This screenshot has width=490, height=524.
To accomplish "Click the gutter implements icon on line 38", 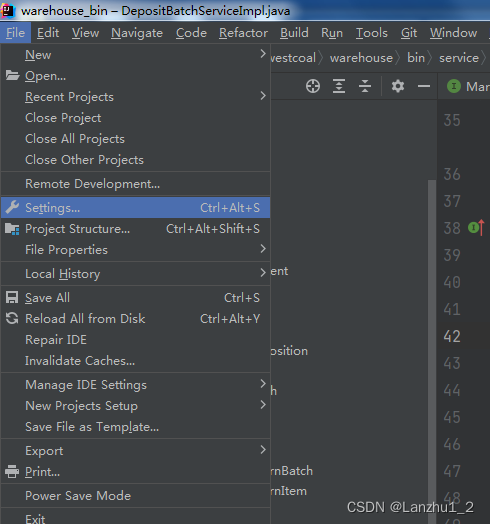I will click(476, 228).
